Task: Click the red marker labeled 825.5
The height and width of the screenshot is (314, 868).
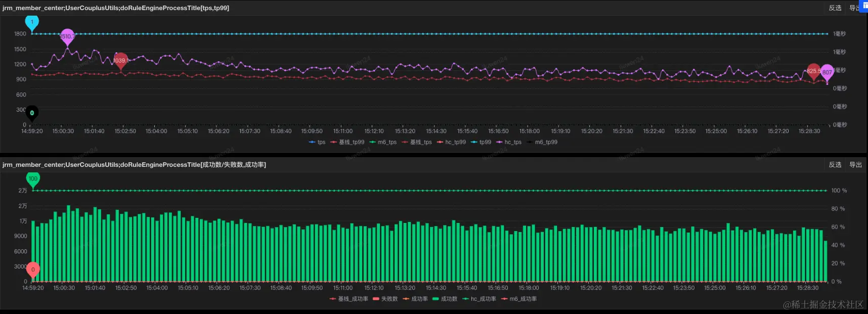Action: (x=813, y=72)
